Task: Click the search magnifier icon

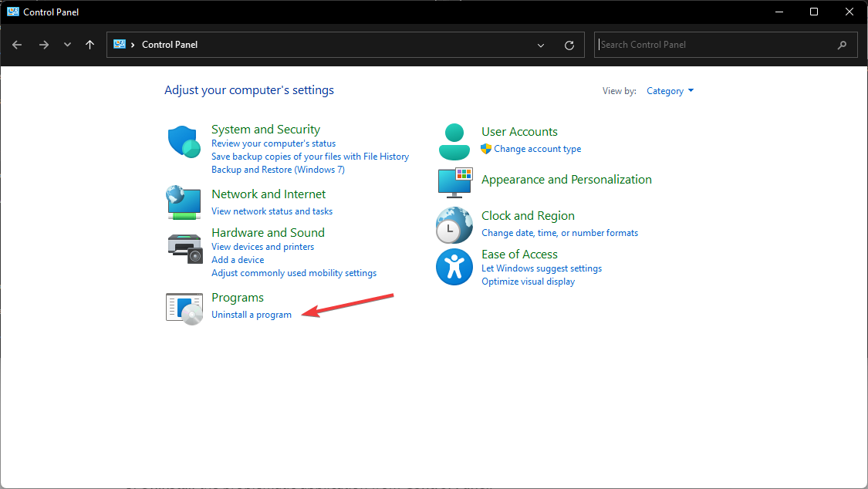Action: click(842, 45)
